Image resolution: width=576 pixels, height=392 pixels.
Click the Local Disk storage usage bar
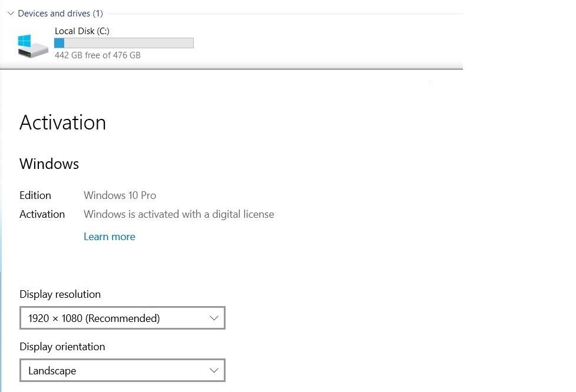click(124, 43)
